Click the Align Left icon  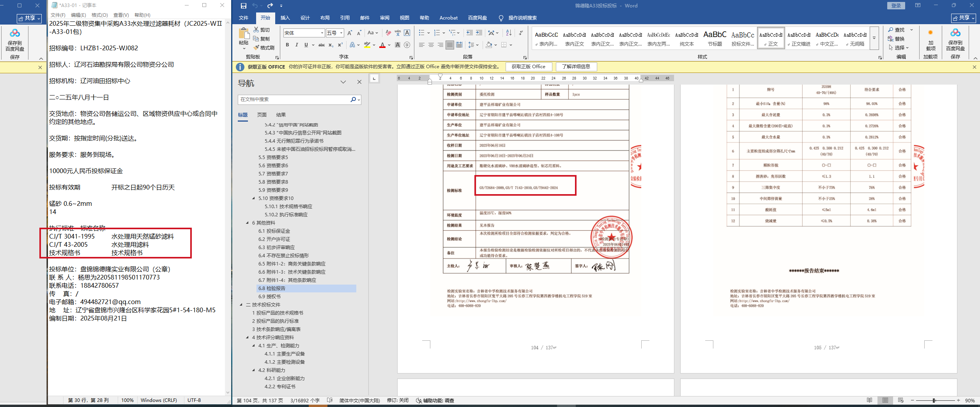point(422,45)
